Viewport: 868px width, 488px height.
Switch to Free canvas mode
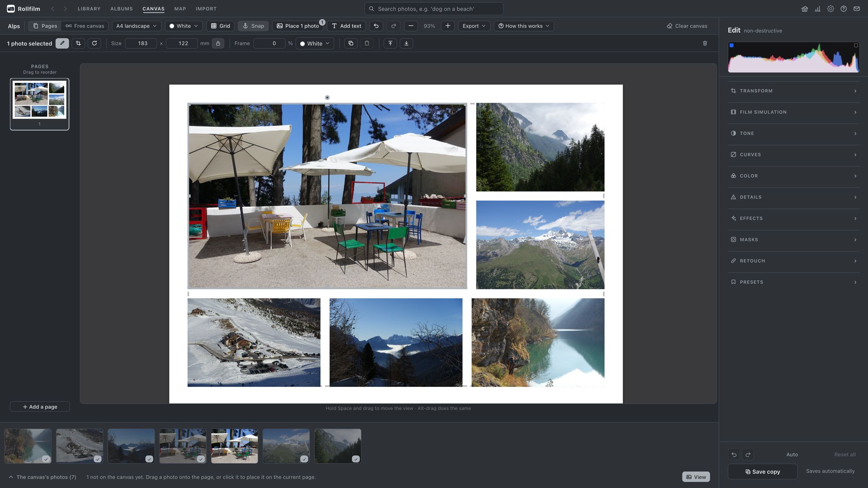85,26
